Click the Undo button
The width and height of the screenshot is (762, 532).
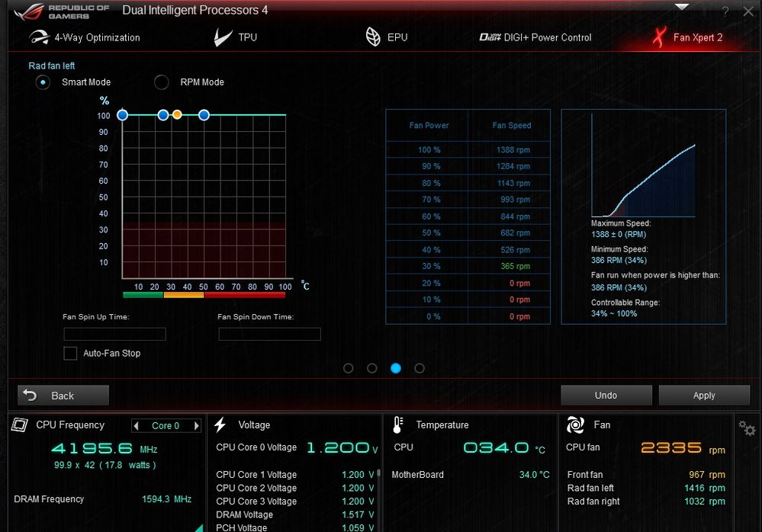(606, 395)
